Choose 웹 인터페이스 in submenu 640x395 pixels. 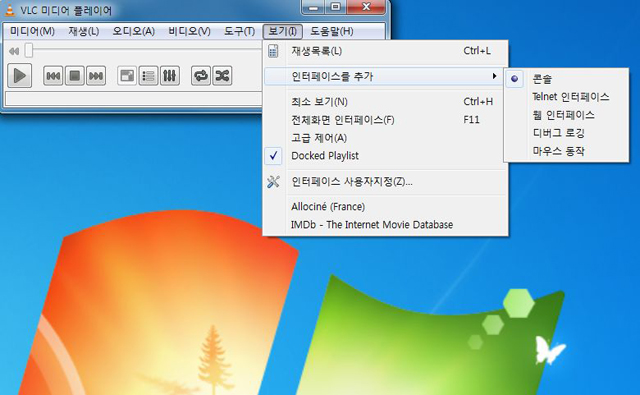pyautogui.click(x=566, y=115)
